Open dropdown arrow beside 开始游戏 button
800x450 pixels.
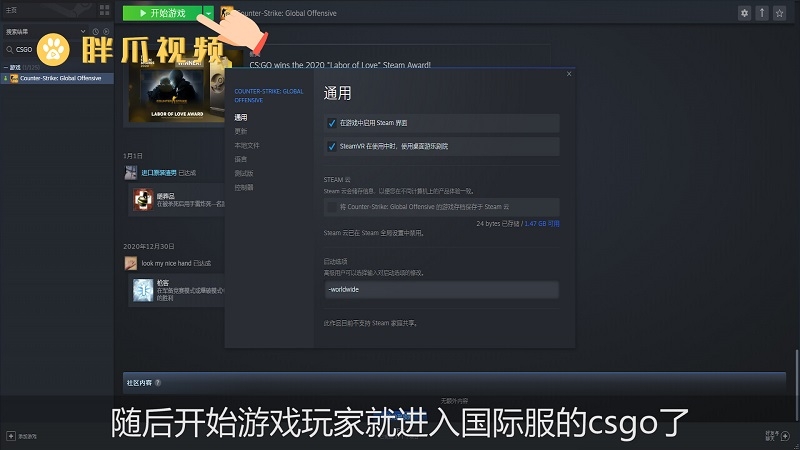pyautogui.click(x=208, y=13)
